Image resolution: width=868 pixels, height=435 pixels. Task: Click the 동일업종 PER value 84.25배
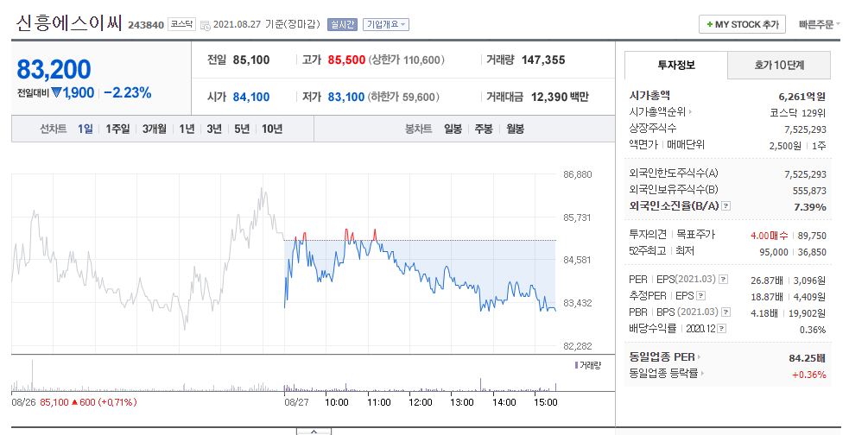(x=807, y=358)
